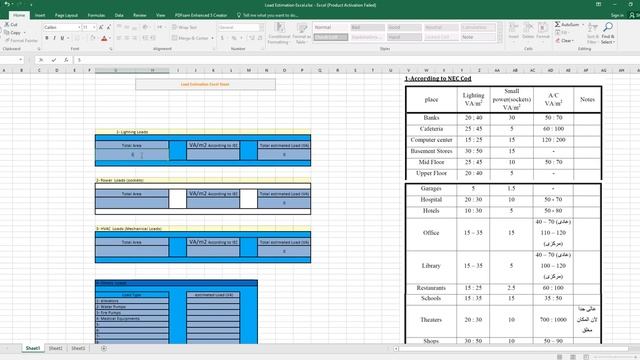
Task: Click the Cut scissors icon
Action: coord(7,24)
